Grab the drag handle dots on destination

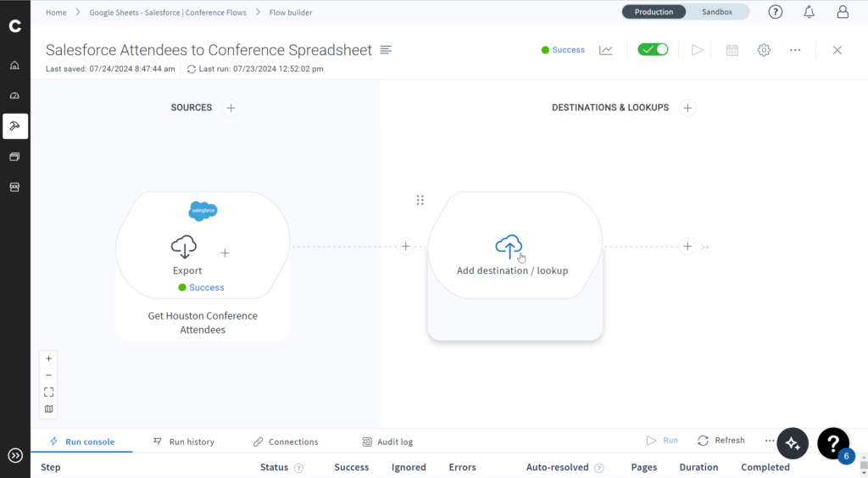tap(420, 200)
